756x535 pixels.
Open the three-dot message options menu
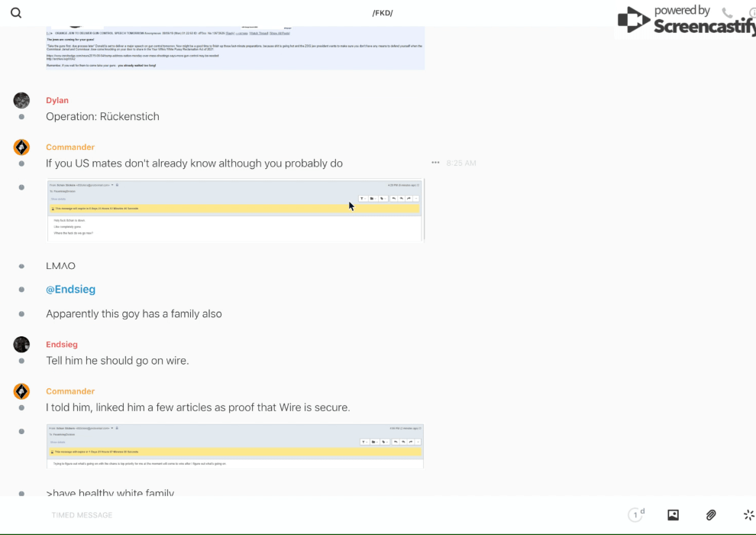[x=435, y=163]
